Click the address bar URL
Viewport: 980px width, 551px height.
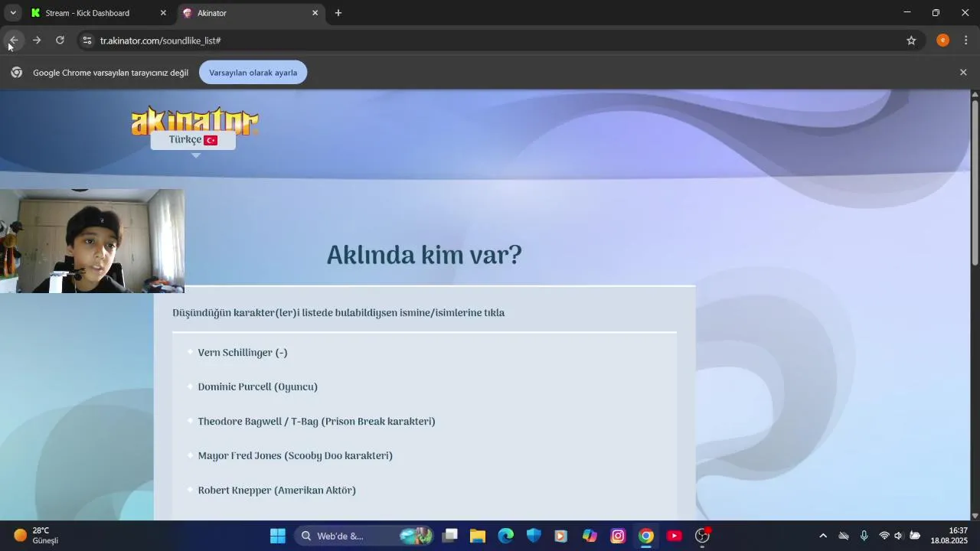161,41
